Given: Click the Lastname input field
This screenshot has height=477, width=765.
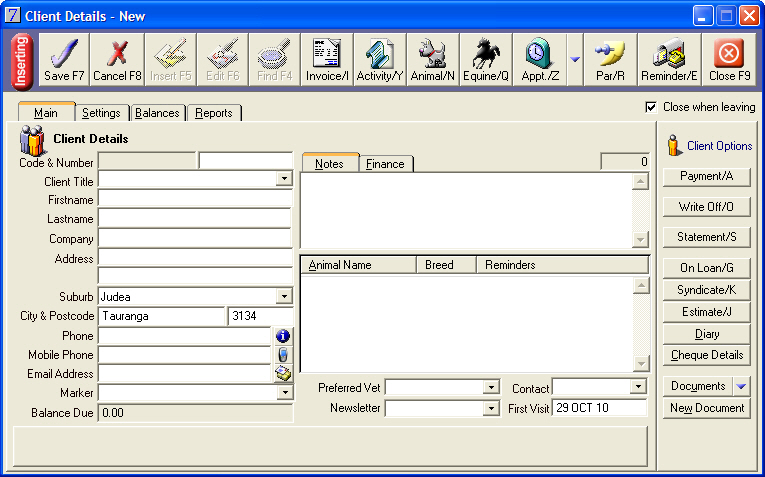Looking at the screenshot, I should tap(195, 218).
